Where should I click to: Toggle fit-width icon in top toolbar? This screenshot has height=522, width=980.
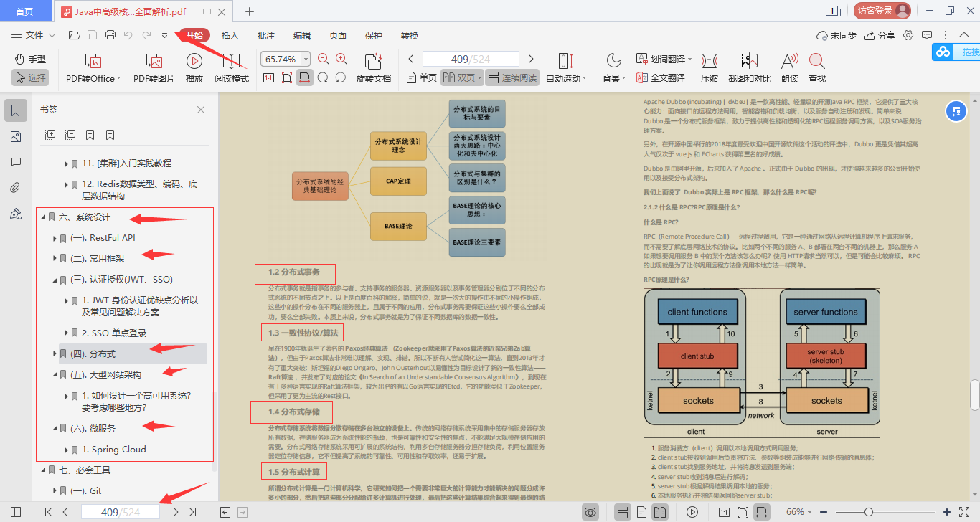(305, 77)
